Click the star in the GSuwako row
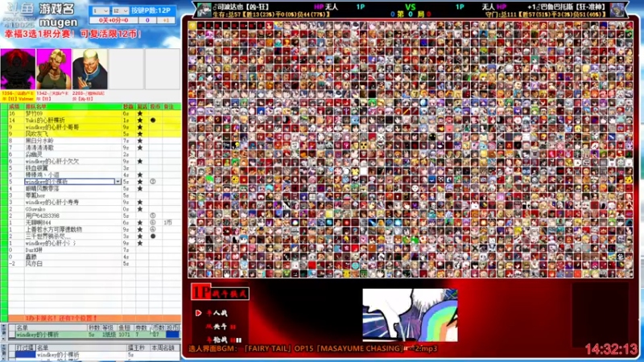Screen dimensions: 644x362 [140, 209]
